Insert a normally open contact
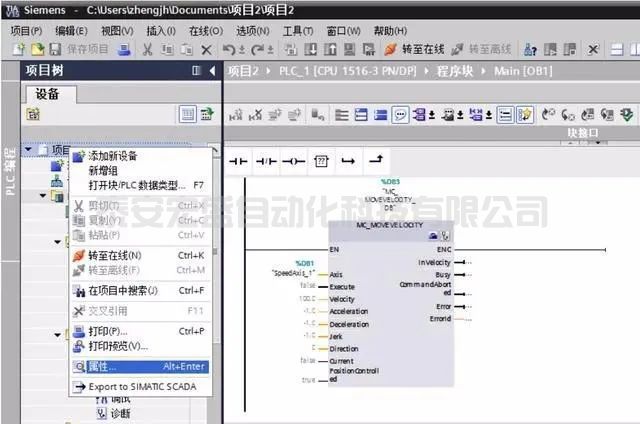 pos(239,160)
